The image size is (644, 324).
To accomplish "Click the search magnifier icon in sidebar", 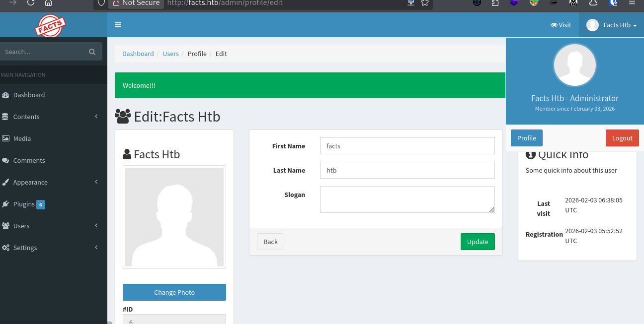I will pos(92,52).
